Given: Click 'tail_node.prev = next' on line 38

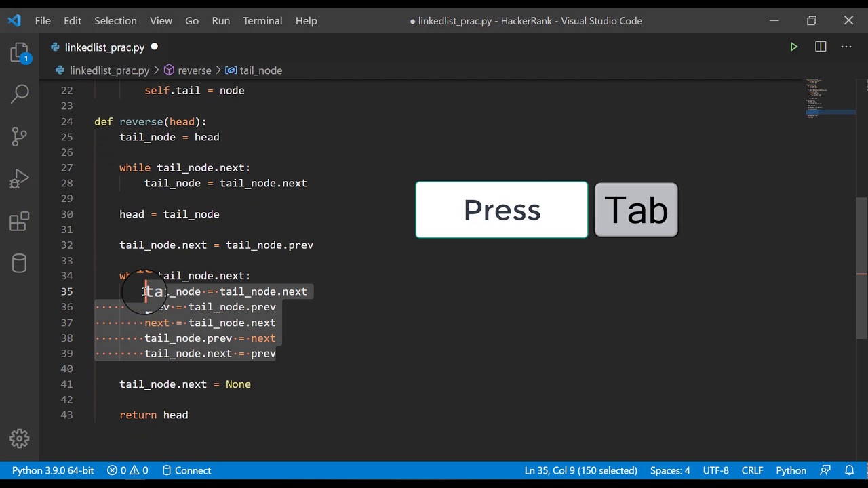Looking at the screenshot, I should coord(210,338).
